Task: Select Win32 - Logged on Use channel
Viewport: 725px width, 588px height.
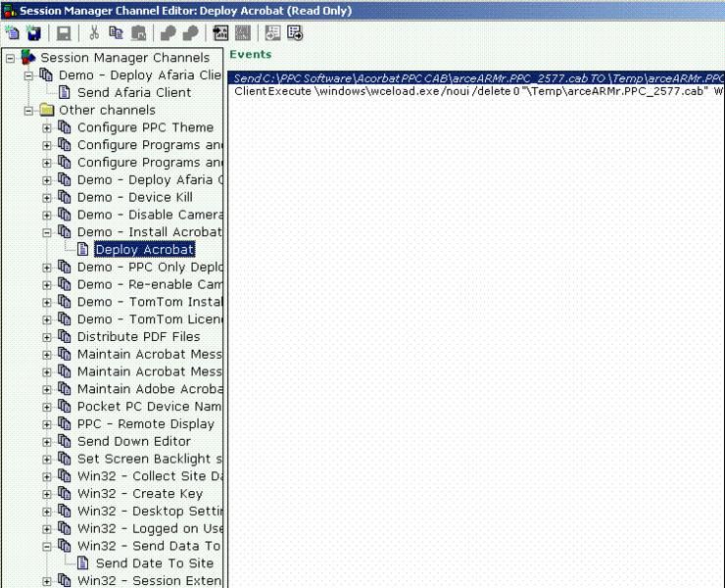Action: (149, 528)
